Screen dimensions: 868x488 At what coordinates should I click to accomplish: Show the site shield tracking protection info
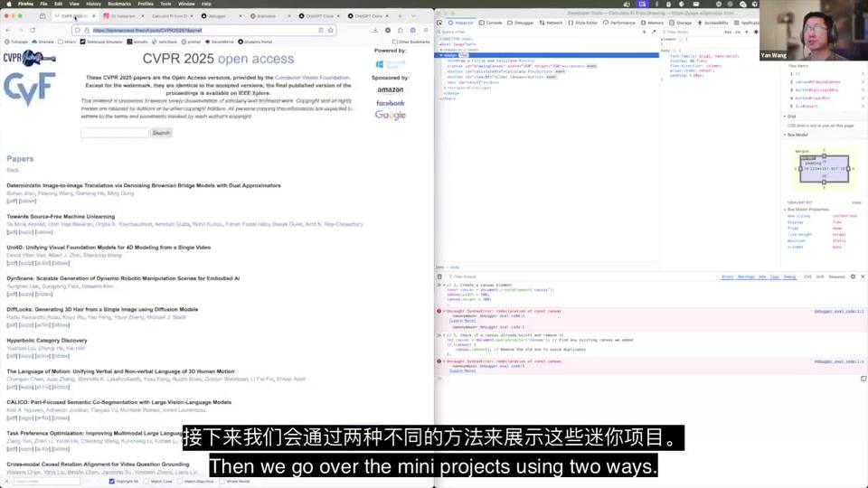tap(78, 30)
